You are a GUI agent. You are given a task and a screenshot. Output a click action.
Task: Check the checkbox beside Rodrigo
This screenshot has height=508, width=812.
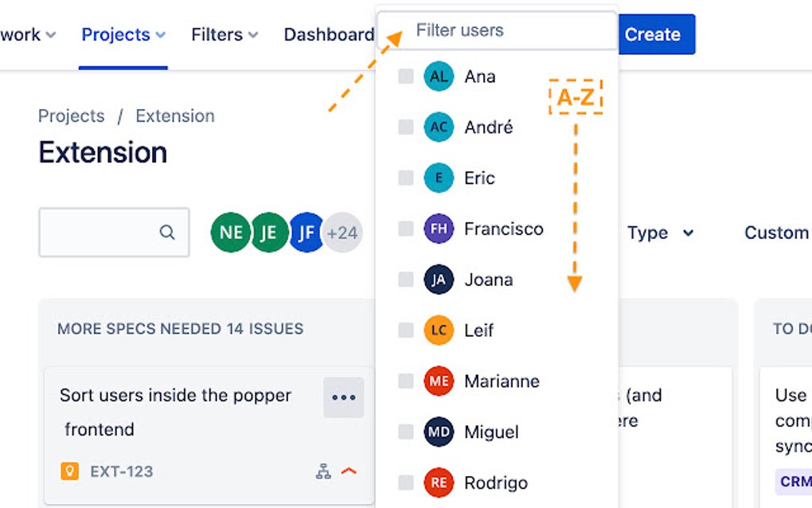405,483
